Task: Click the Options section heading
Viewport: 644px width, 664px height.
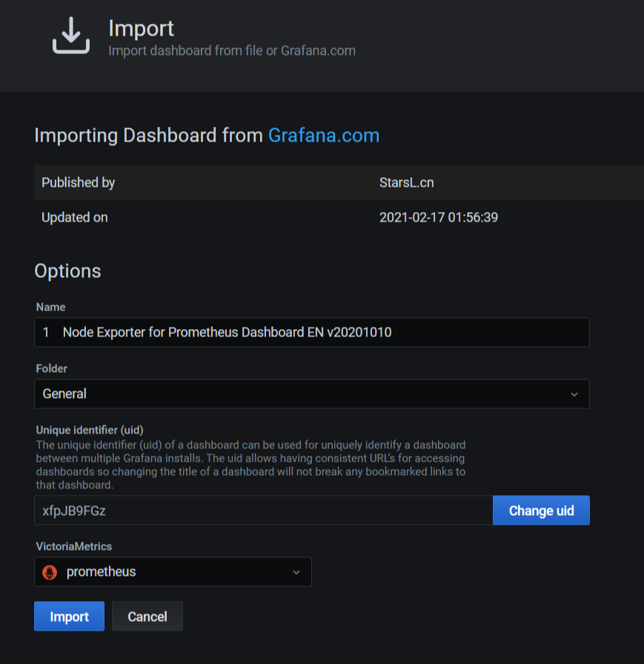Action: pos(67,271)
